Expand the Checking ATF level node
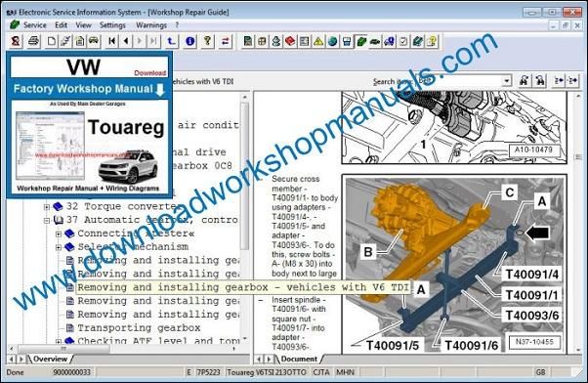Image resolution: width=588 pixels, height=383 pixels. click(59, 341)
